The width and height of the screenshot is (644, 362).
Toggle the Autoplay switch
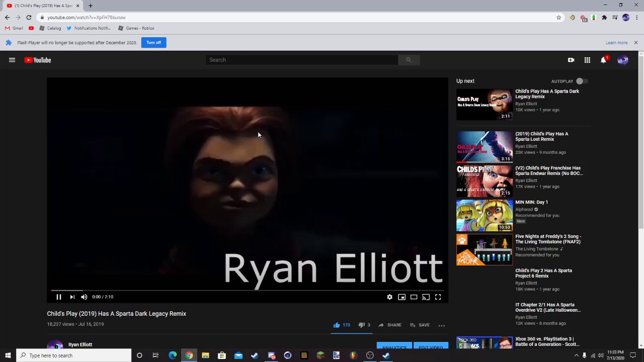tap(582, 81)
